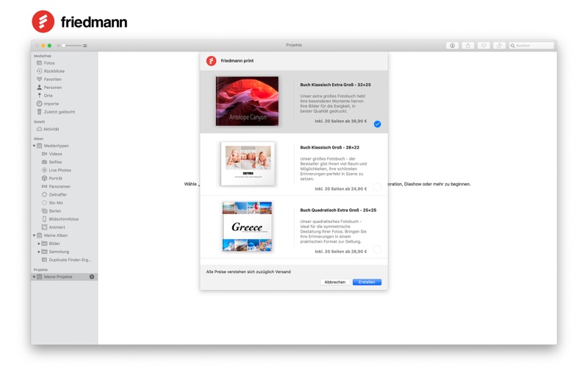Image resolution: width=588 pixels, height=368 pixels.
Task: Click friedmann print logo in dialog header
Action: [212, 61]
